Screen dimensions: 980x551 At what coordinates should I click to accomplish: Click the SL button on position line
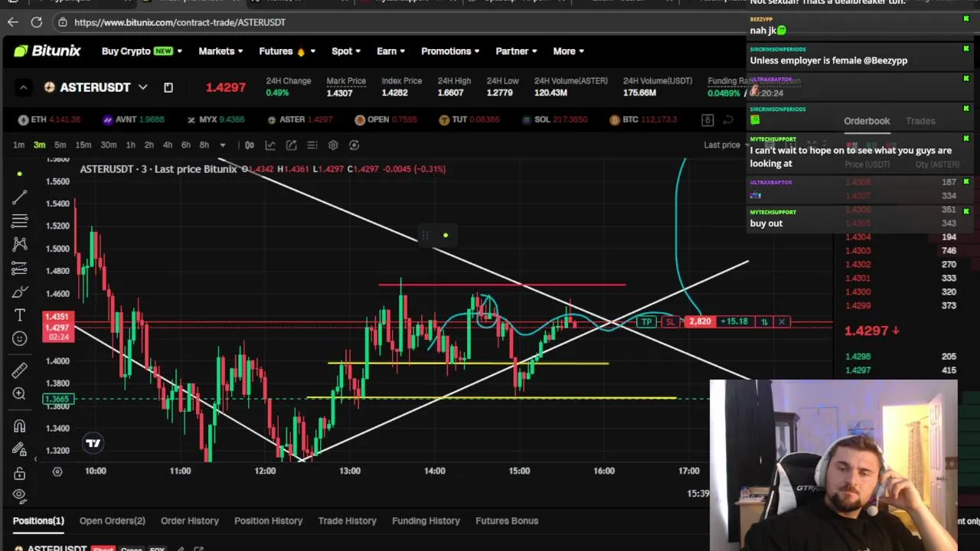coord(670,321)
